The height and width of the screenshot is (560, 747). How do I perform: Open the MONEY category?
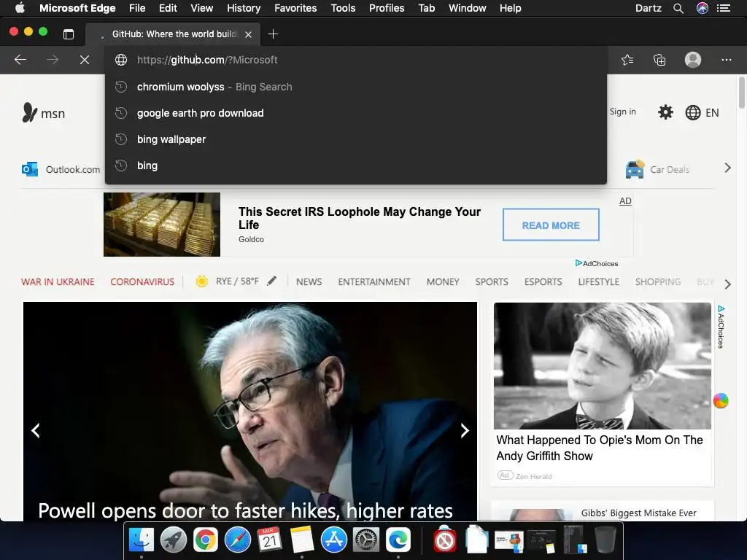click(443, 282)
